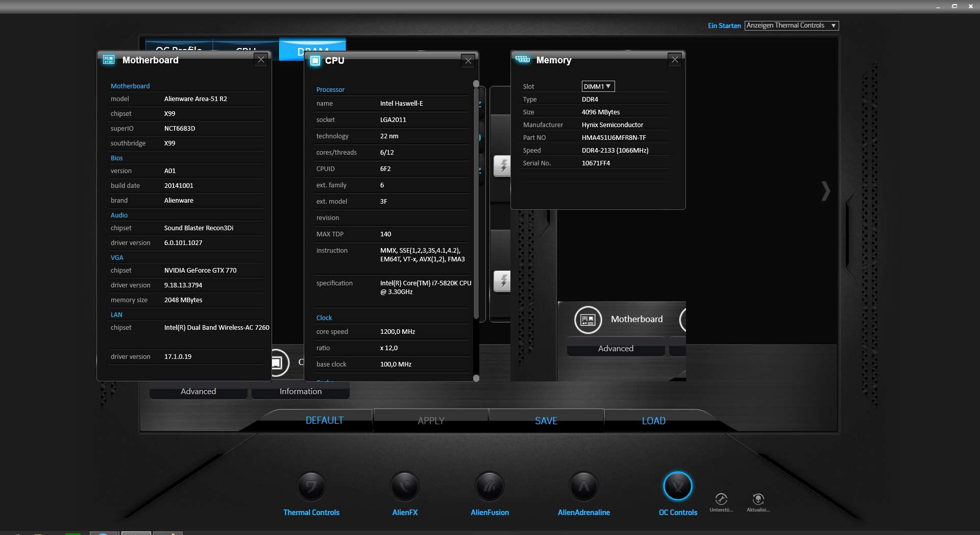980x535 pixels.
Task: Close the Motherboard info panel
Action: click(x=261, y=60)
